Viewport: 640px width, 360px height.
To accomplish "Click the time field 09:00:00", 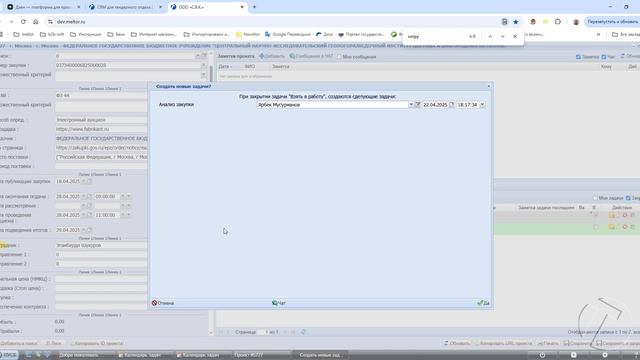I will [x=107, y=196].
